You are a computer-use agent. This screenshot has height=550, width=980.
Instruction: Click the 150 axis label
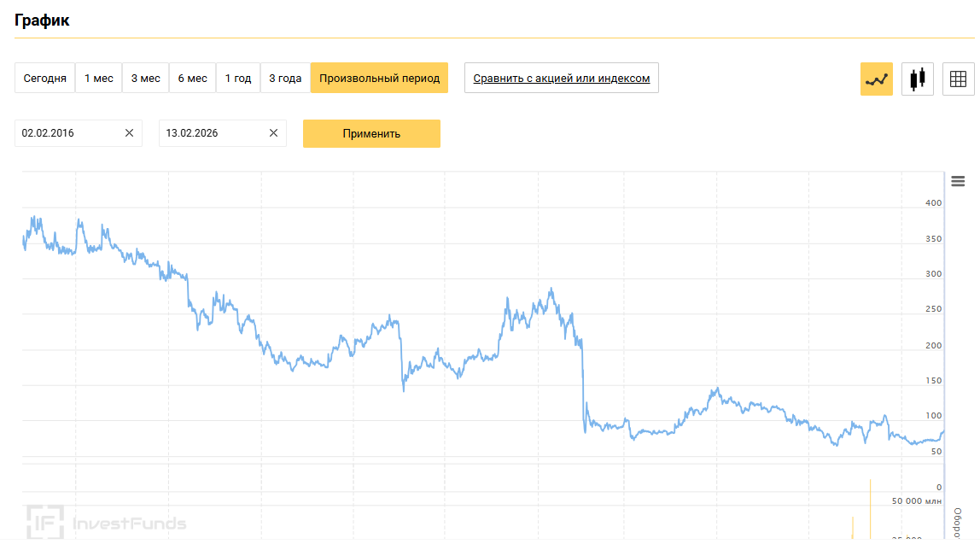tap(933, 380)
